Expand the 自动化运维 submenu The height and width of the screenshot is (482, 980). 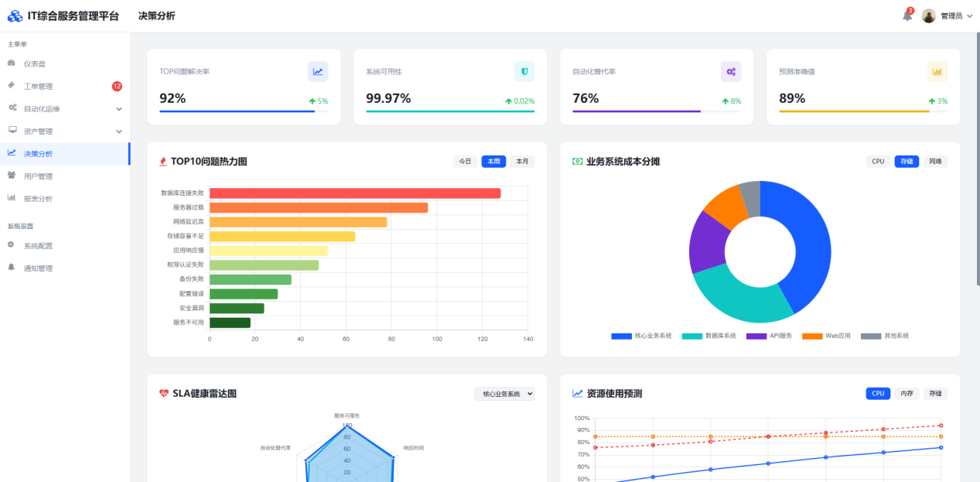119,109
